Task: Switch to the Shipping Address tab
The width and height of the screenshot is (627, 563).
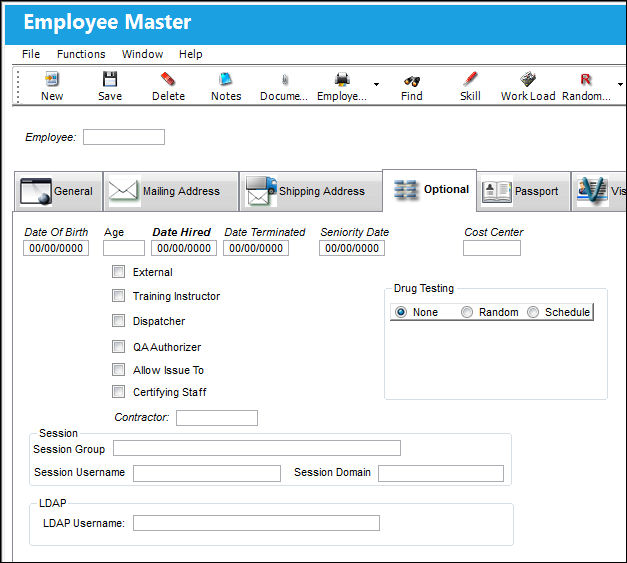Action: pyautogui.click(x=311, y=191)
